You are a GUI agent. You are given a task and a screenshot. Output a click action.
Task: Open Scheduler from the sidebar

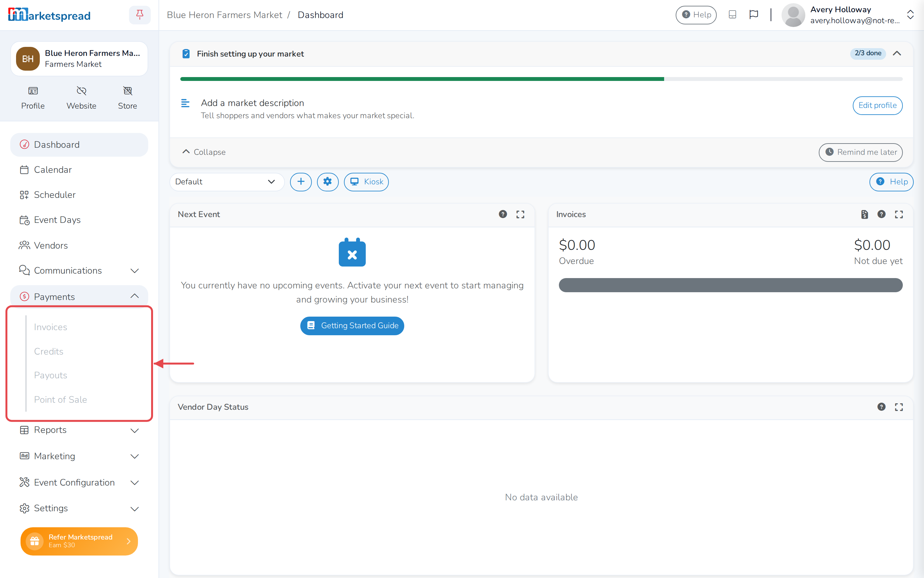[79, 195]
